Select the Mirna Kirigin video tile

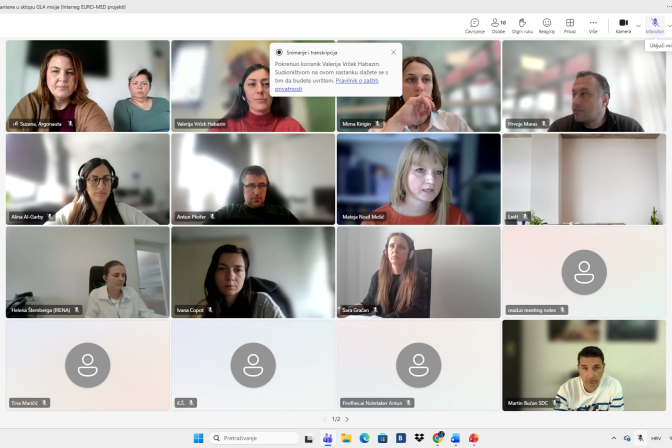[419, 86]
